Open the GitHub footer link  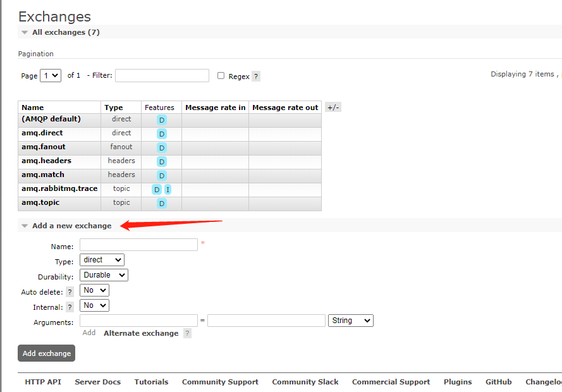click(x=499, y=382)
